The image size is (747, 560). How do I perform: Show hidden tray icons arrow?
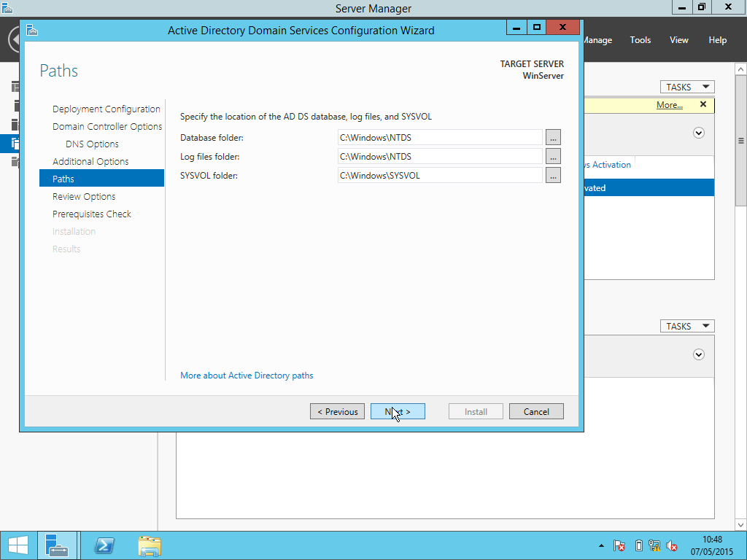coord(601,545)
